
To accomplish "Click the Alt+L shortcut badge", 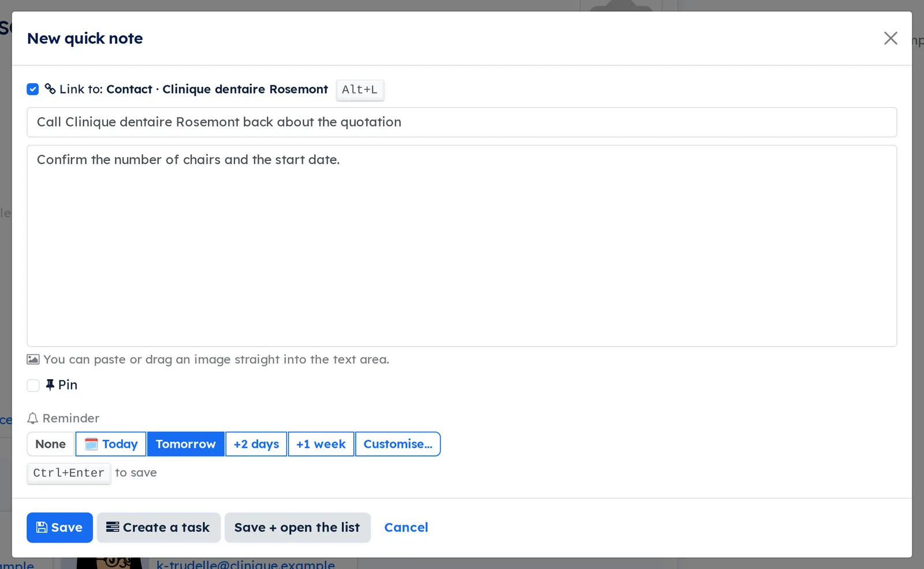I will (360, 89).
